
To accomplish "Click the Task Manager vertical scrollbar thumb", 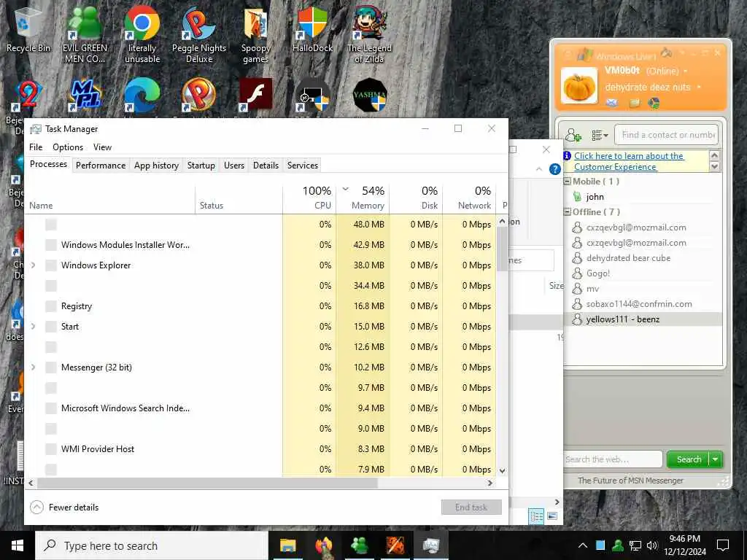I will (502, 249).
